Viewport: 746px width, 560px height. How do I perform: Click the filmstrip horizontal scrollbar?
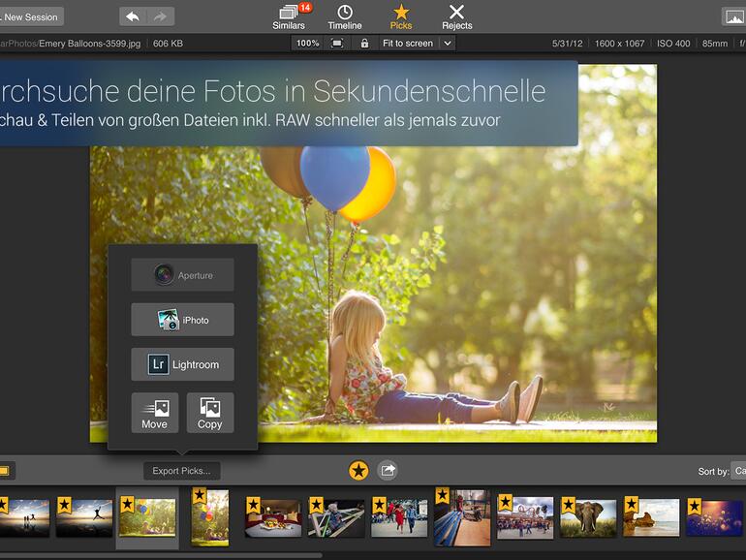[161, 555]
